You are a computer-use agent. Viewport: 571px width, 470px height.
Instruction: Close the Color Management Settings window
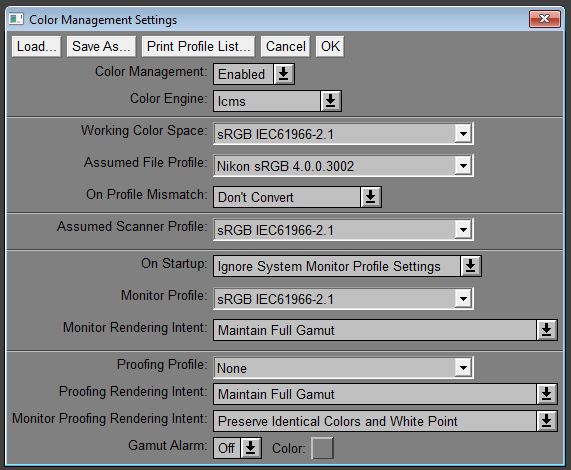tap(544, 19)
